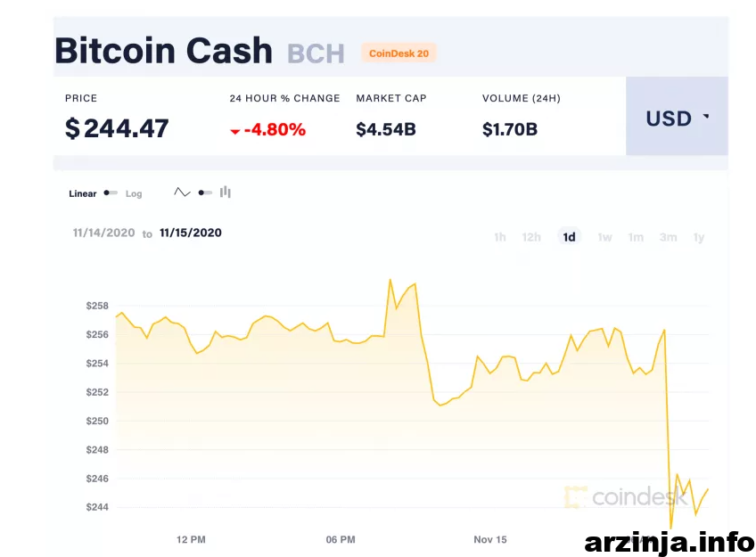Open the USD currency selector
The width and height of the screenshot is (756, 557).
[669, 118]
